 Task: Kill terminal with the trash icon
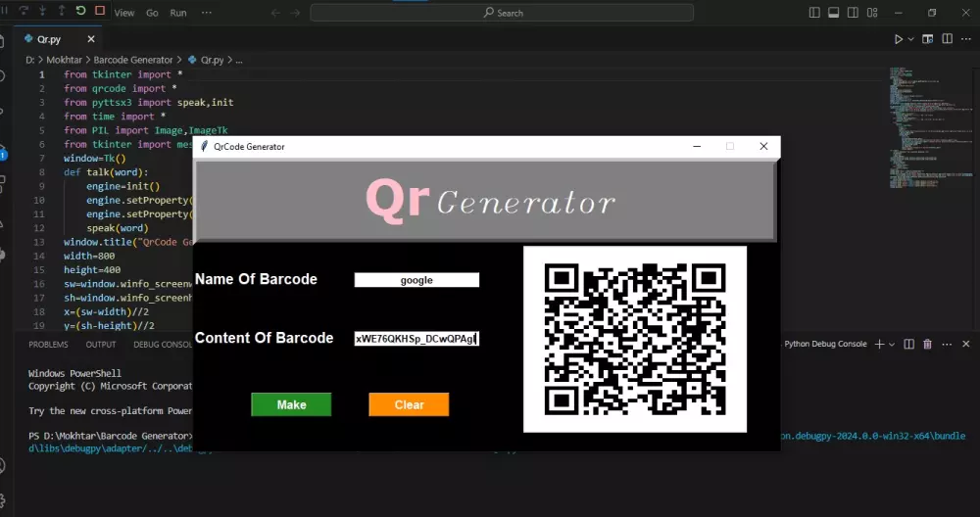(927, 344)
